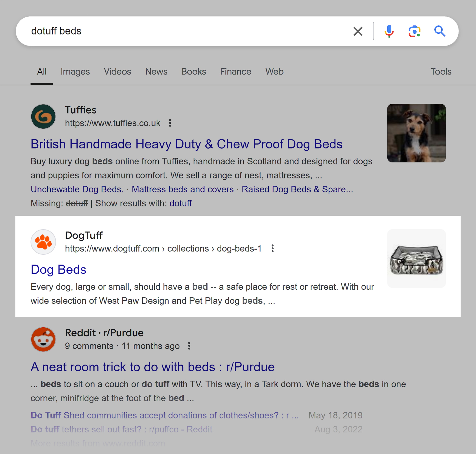Viewport: 476px width, 454px height.
Task: Open the Videos search tab
Action: point(117,71)
